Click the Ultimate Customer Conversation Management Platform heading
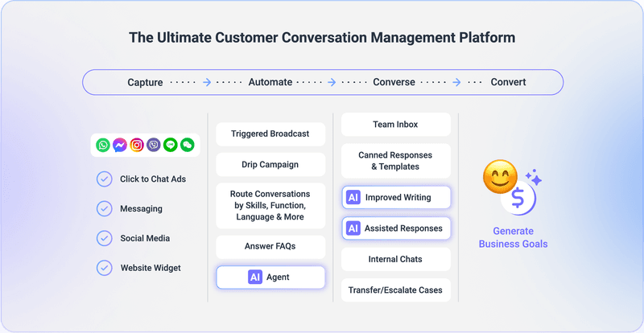 pos(322,37)
